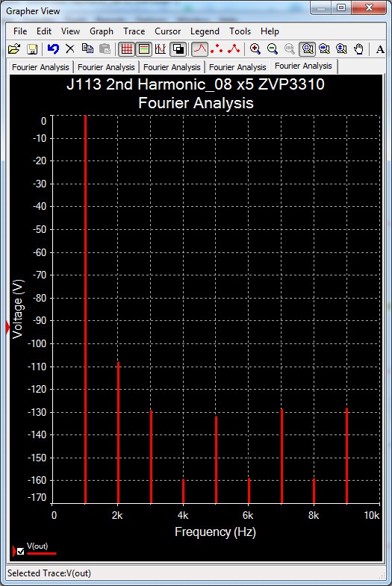Switch to the first Fourier Analysis tab
The image size is (392, 586).
coord(40,67)
